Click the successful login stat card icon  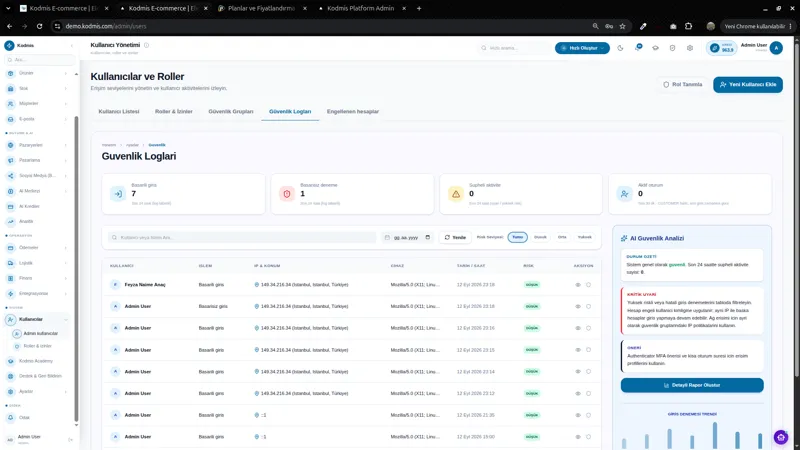118,194
